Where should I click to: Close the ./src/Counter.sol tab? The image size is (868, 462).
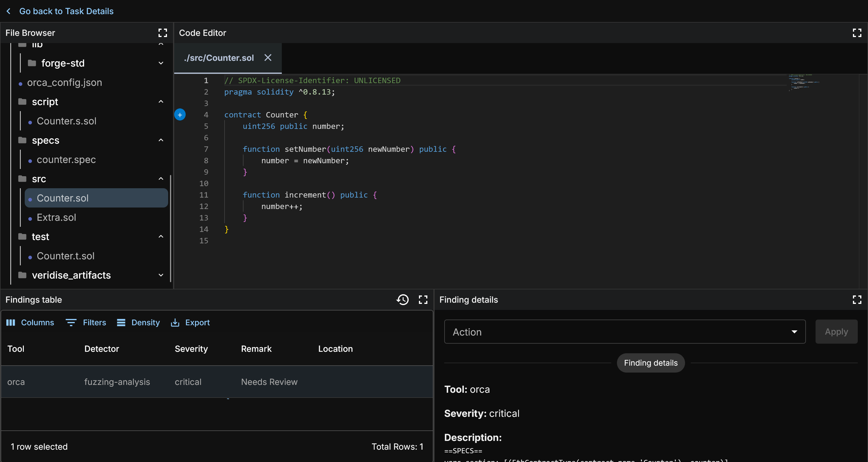(x=268, y=58)
